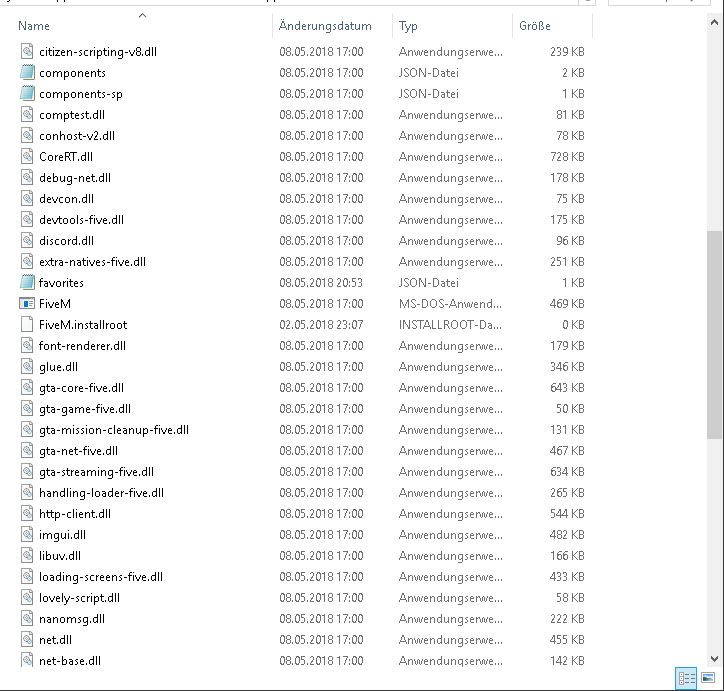Click the MS-DOS-Anwend... type cell

[450, 304]
